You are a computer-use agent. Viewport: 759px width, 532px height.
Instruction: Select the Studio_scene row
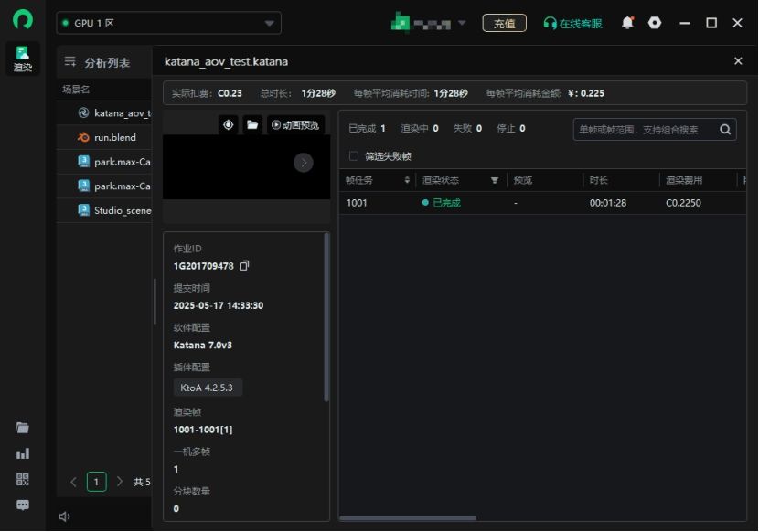point(104,210)
